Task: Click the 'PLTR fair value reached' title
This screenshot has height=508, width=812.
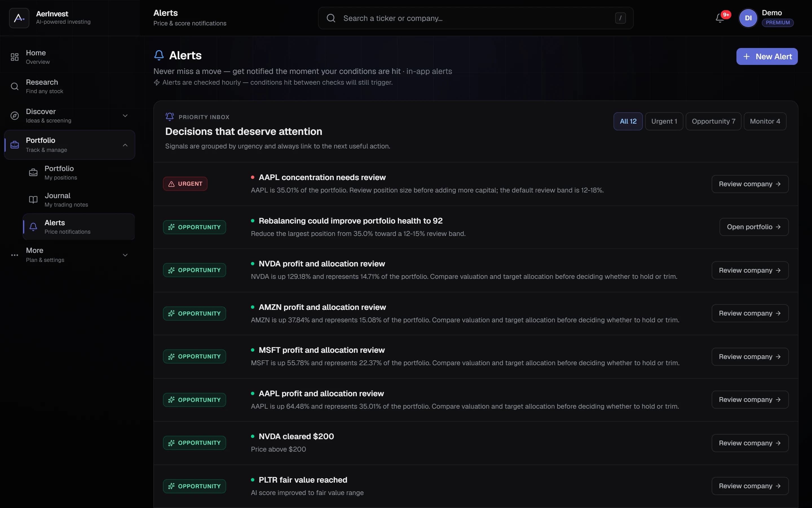Action: (303, 480)
